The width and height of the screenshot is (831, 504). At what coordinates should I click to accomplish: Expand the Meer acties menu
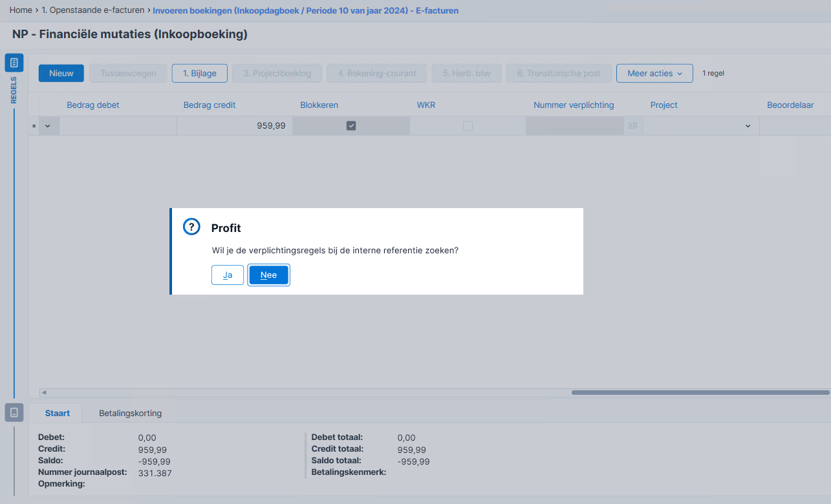[x=654, y=73]
